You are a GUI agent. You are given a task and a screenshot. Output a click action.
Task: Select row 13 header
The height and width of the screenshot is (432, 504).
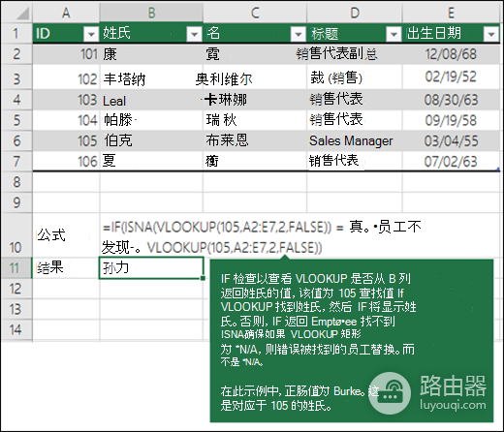[16, 309]
